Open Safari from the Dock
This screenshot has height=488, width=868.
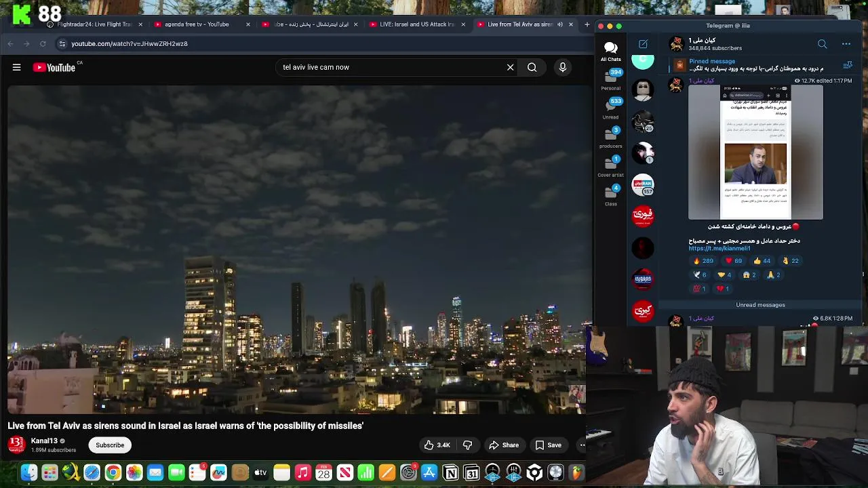tap(92, 472)
